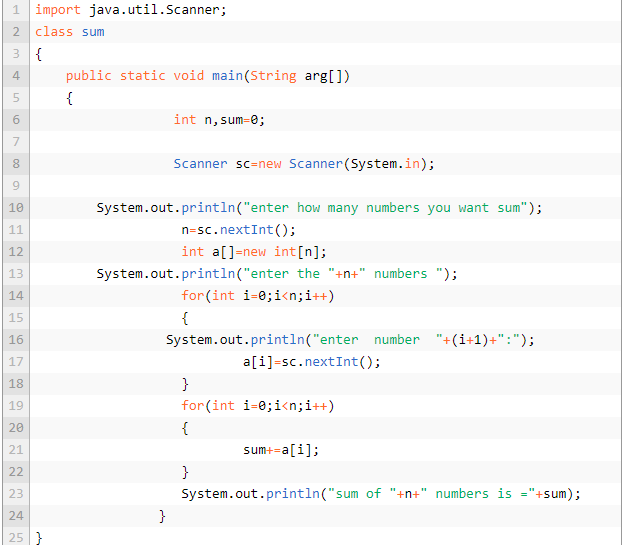Click line number 8 in the gutter
Screen dimensions: 623x545
(x=15, y=164)
